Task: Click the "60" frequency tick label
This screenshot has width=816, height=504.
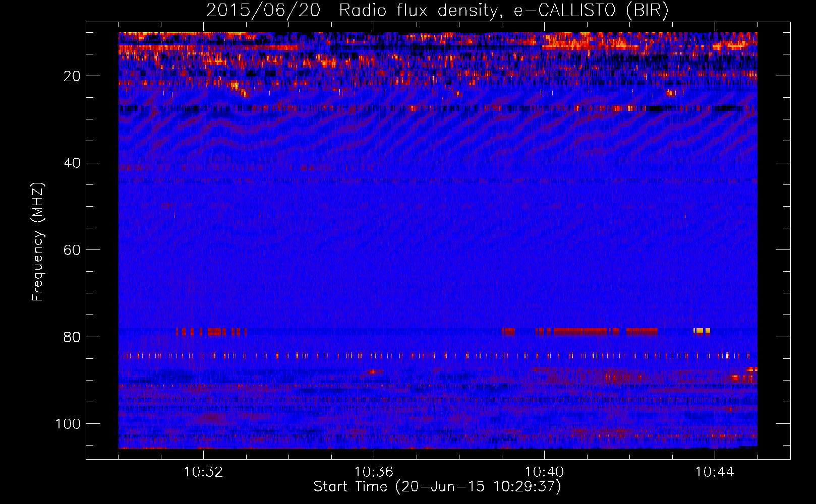Action: [x=72, y=250]
